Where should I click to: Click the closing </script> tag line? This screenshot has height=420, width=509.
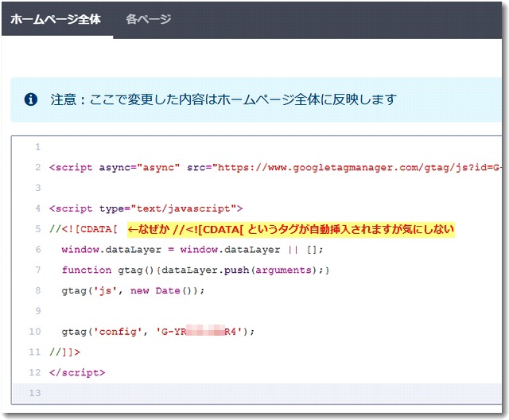tap(77, 372)
